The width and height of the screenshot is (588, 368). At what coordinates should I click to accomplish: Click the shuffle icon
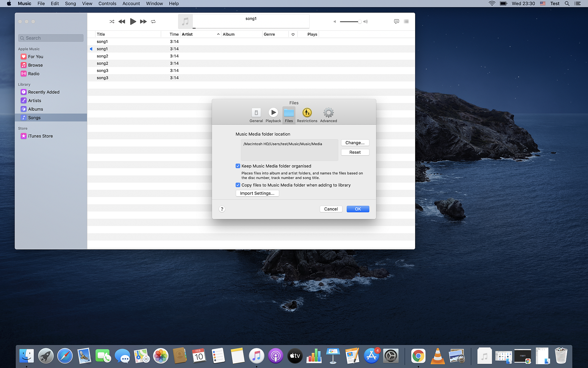coord(112,21)
